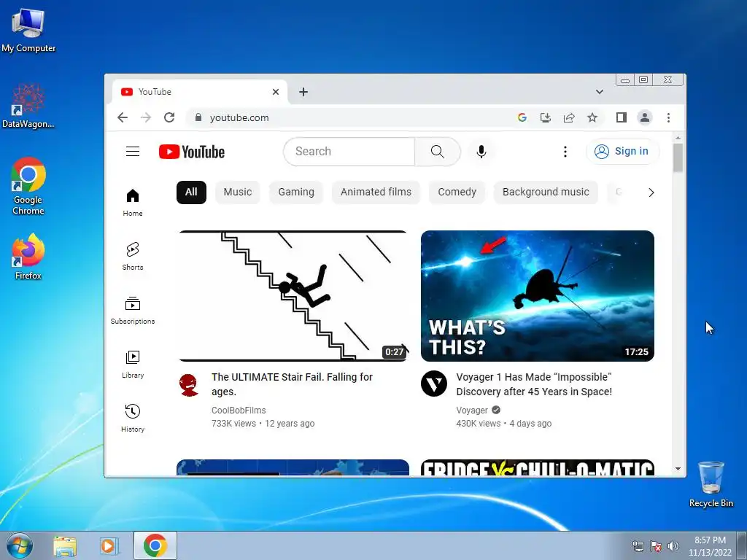The height and width of the screenshot is (560, 747).
Task: Select the DataWagon desktop shortcut
Action: click(28, 106)
